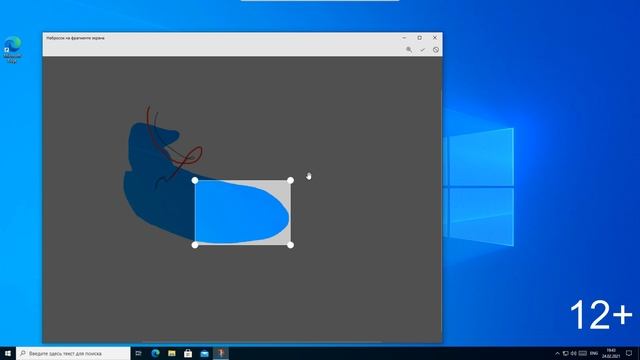Show hidden tray icons with the chevron
The width and height of the screenshot is (640, 360).
(x=557, y=353)
